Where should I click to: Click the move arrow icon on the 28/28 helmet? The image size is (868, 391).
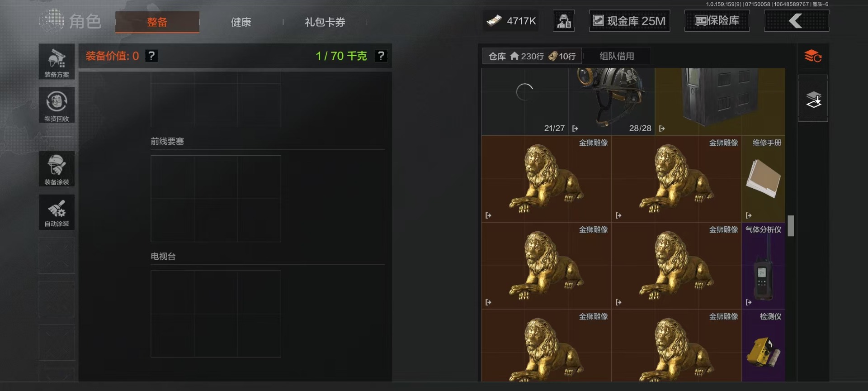(662, 129)
